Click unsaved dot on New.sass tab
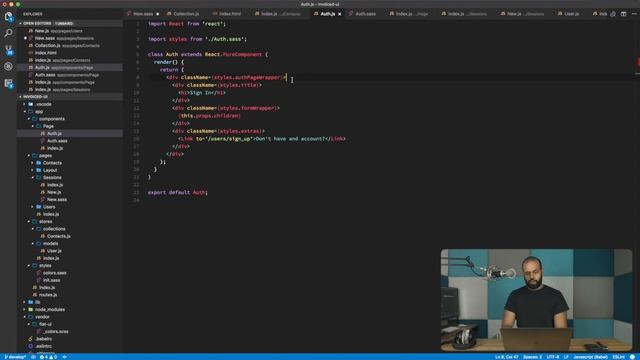 click(158, 14)
